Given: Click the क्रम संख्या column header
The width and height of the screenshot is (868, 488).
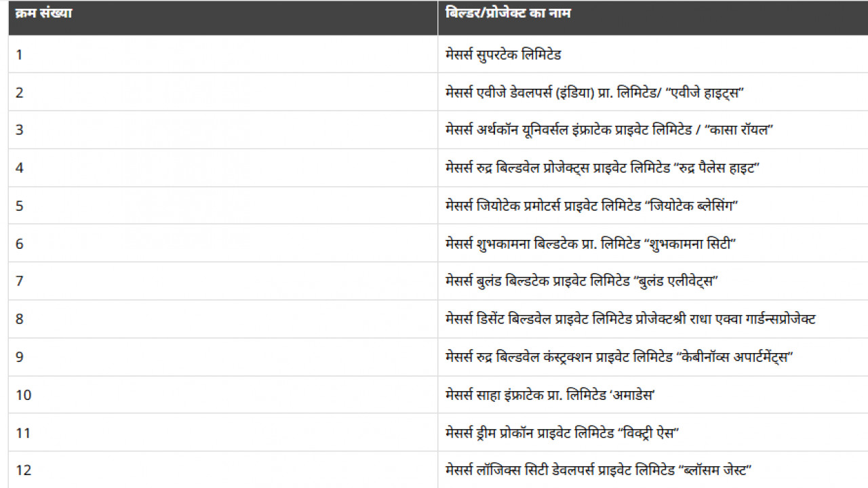Looking at the screenshot, I should click(222, 18).
